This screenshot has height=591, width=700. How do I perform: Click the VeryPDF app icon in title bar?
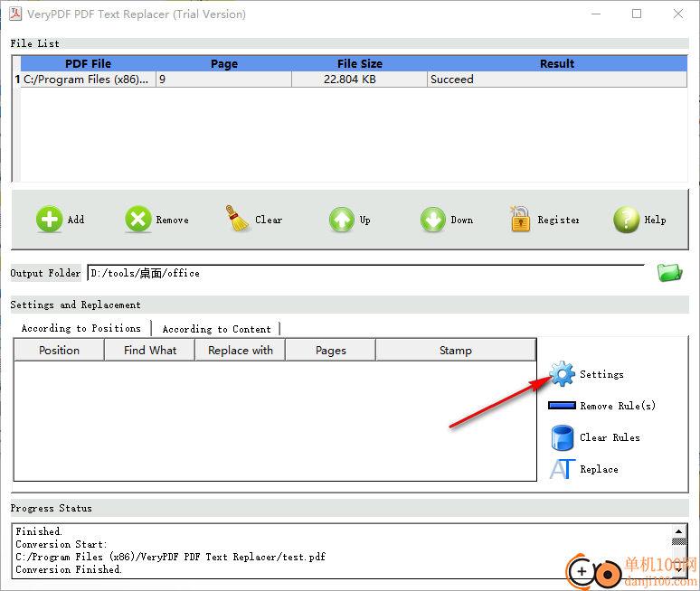(15, 14)
